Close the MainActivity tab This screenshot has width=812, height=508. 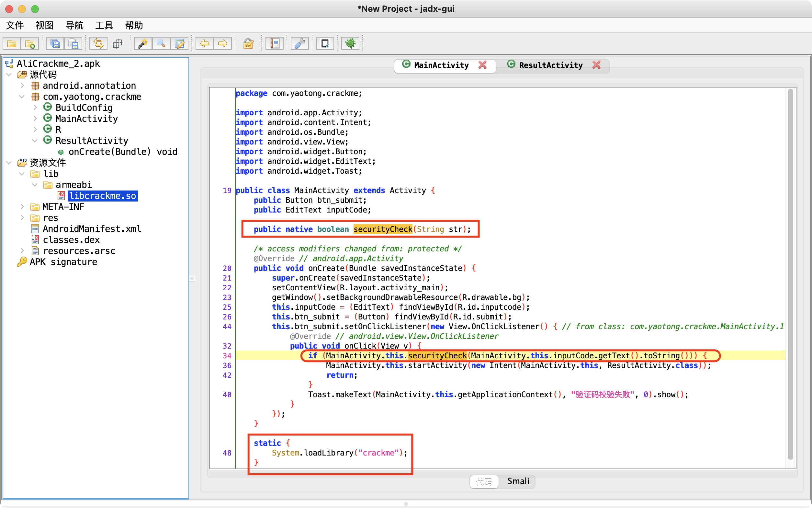(x=482, y=65)
